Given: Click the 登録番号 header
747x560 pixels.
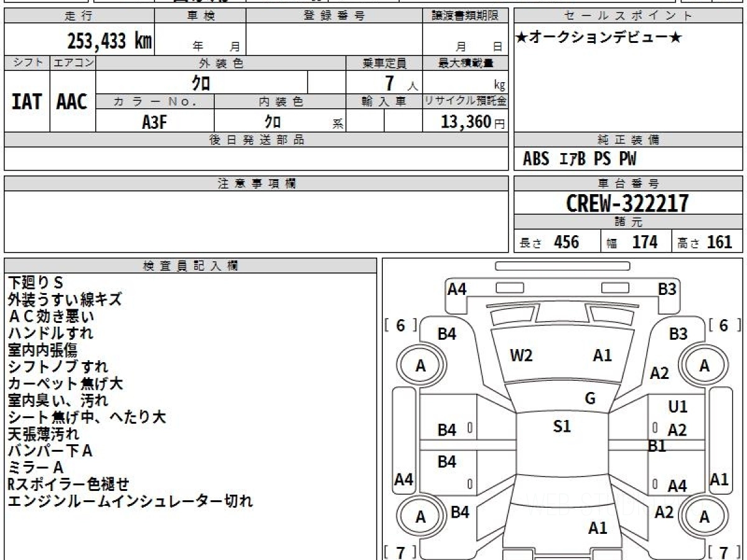Looking at the screenshot, I should pos(334,16).
